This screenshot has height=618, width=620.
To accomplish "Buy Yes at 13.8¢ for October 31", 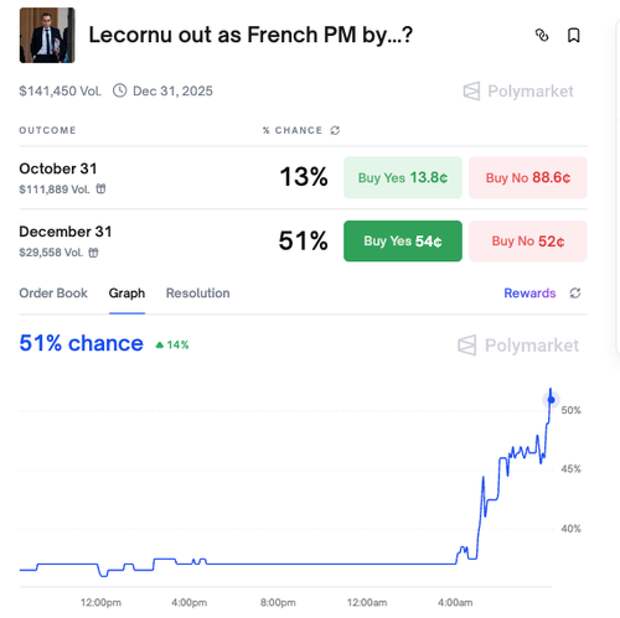I will pyautogui.click(x=403, y=178).
